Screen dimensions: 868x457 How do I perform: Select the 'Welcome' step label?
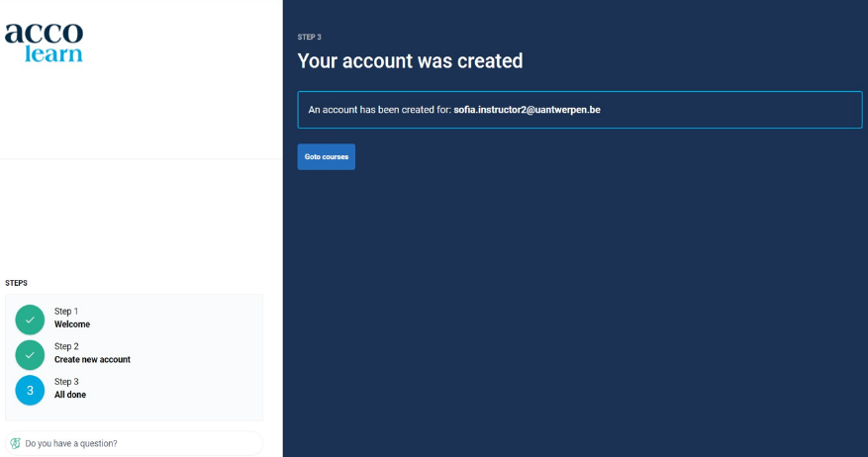pos(72,324)
